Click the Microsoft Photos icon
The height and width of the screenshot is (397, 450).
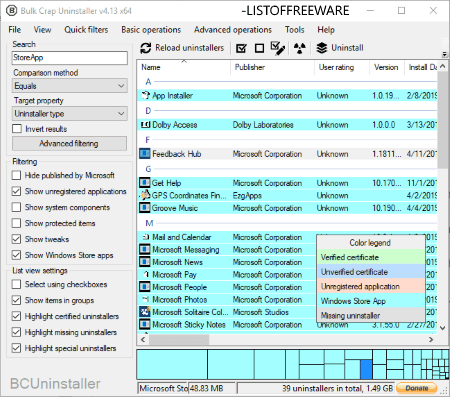click(145, 299)
